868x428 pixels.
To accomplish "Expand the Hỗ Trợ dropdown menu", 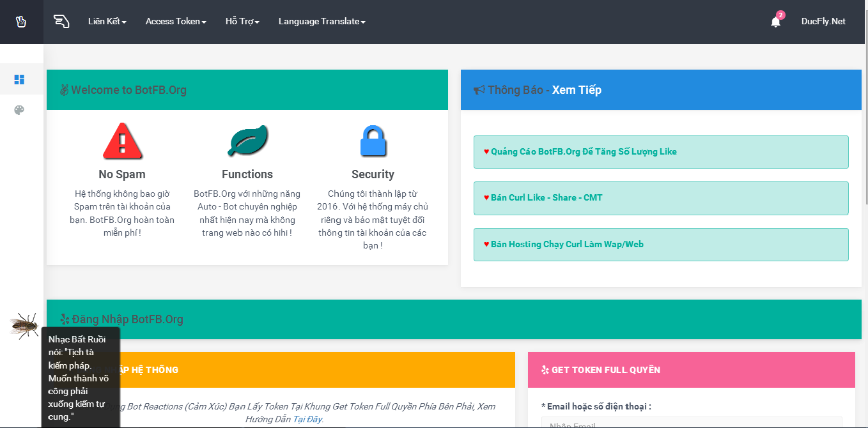I will point(242,22).
